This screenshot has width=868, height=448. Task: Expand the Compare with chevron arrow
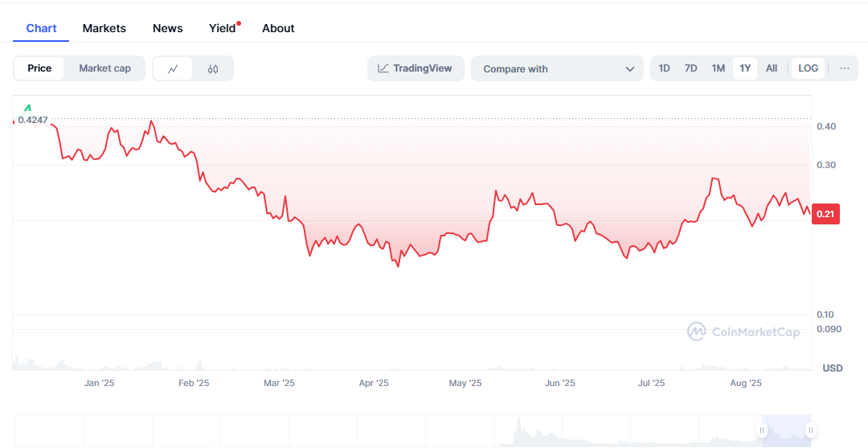click(x=630, y=68)
